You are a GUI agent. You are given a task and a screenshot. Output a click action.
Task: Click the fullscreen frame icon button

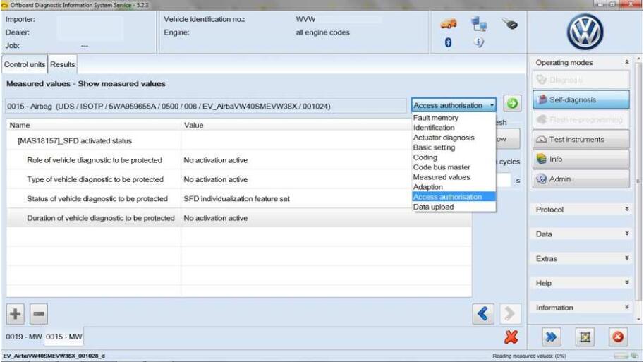[585, 337]
